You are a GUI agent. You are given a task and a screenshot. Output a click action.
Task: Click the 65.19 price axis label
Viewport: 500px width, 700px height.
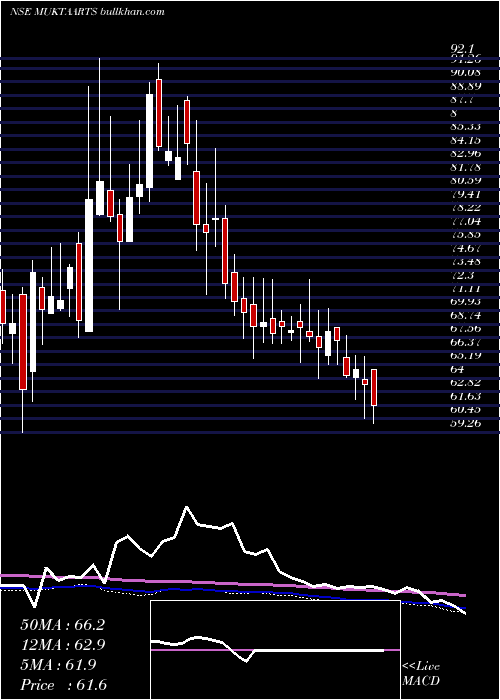point(465,356)
